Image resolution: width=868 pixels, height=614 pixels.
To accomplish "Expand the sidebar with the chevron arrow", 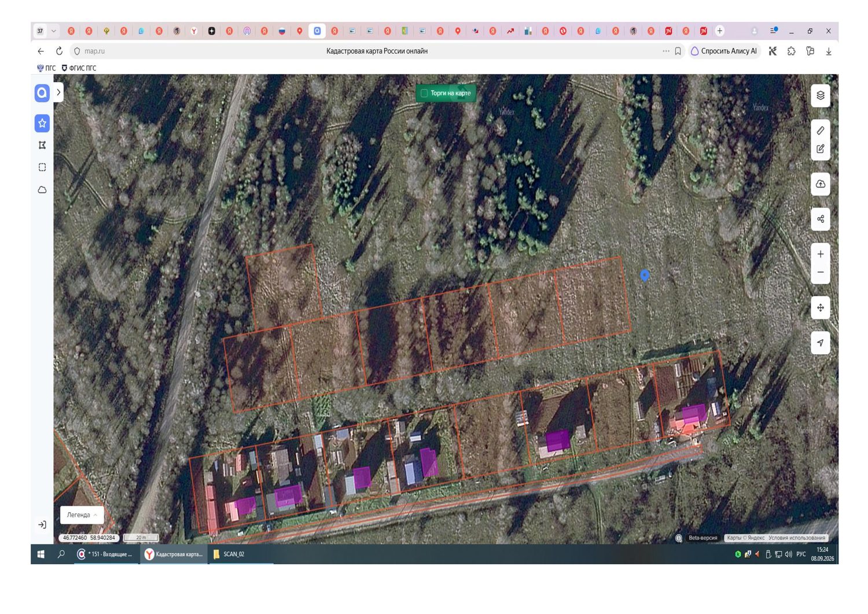I will (58, 92).
